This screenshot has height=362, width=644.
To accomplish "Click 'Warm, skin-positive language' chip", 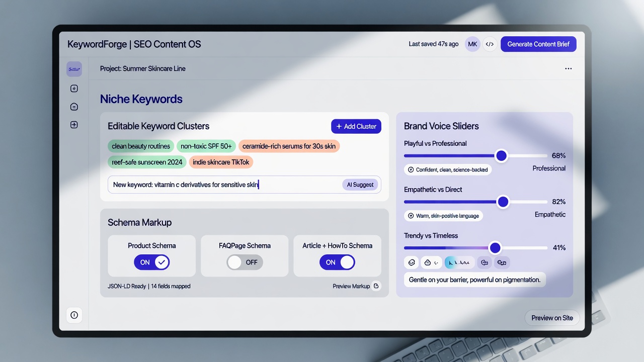I will (443, 216).
